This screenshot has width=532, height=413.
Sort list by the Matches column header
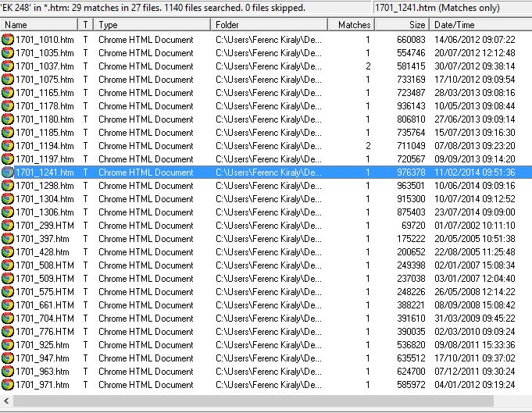[x=354, y=25]
